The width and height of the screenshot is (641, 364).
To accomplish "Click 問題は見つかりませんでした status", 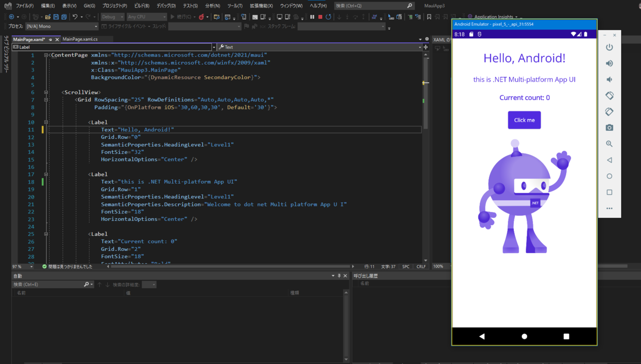I will tap(67, 266).
